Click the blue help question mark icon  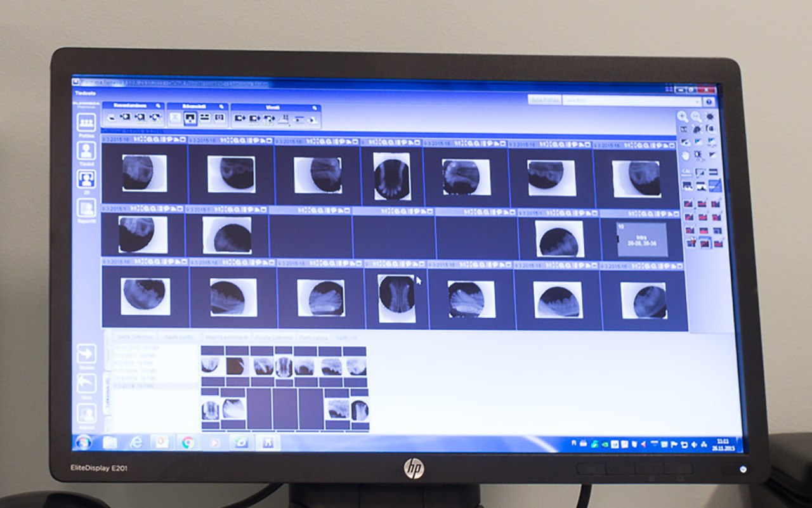tap(709, 101)
